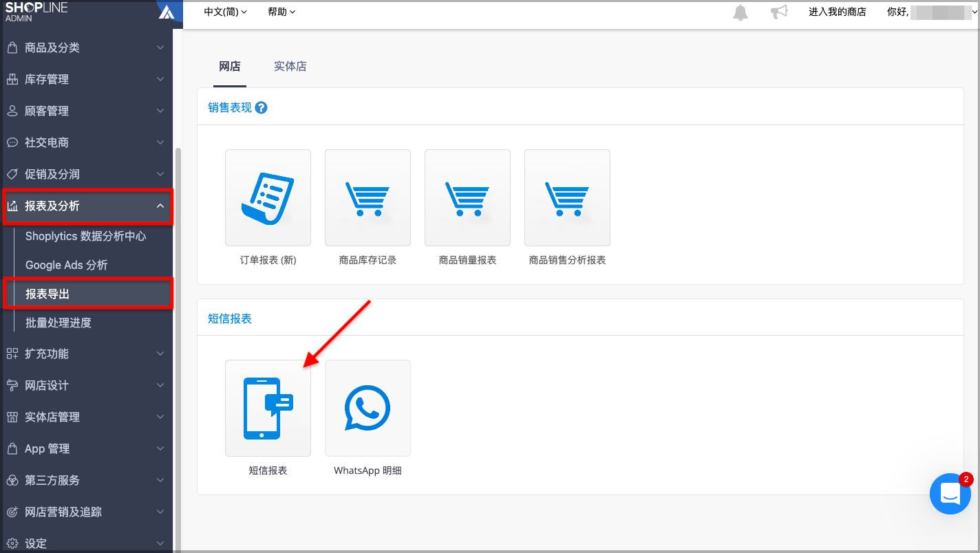980x553 pixels.
Task: Click the 短信报表 section heading link
Action: click(x=230, y=318)
